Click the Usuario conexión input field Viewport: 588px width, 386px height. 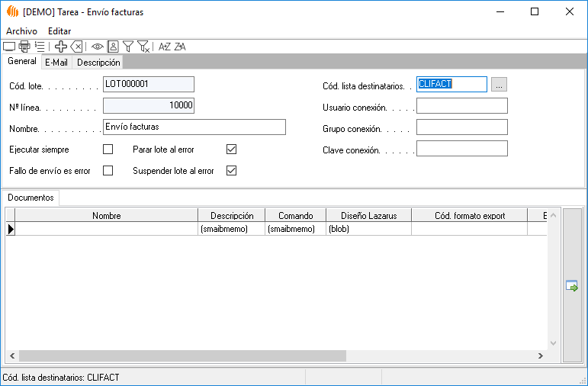(461, 106)
